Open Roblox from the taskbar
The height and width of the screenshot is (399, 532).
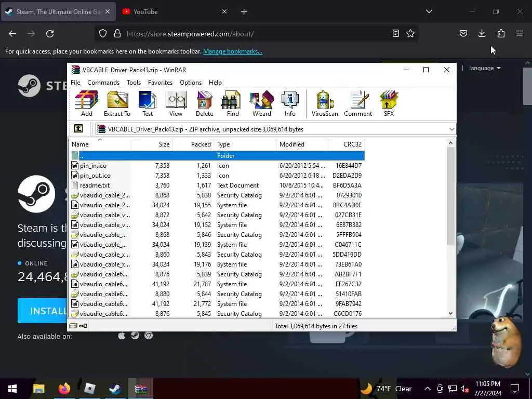89,389
